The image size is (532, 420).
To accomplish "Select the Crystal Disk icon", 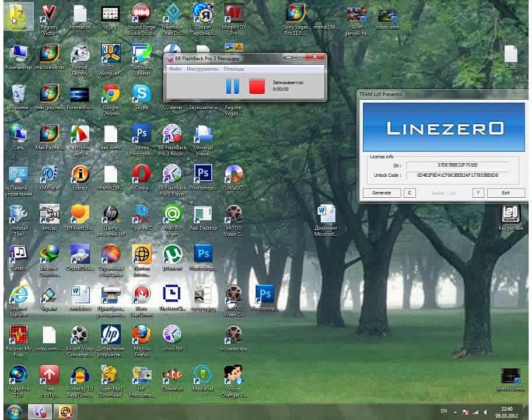I will (80, 258).
